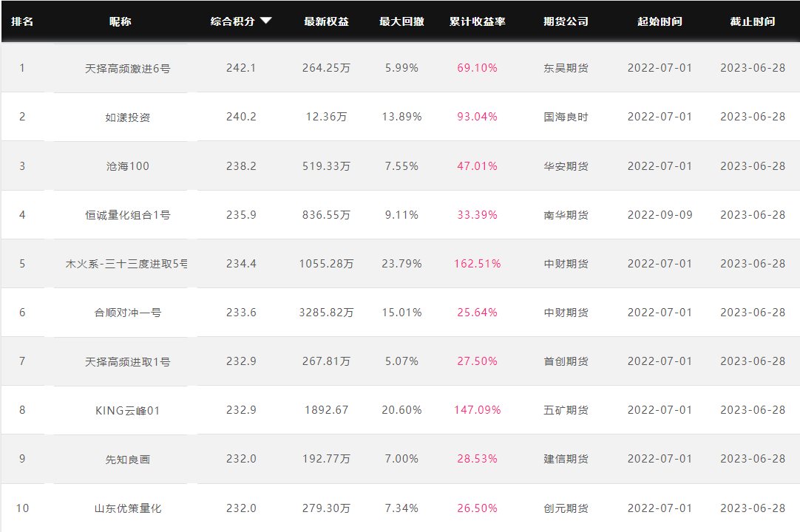The width and height of the screenshot is (800, 532).
Task: Select equity value 192.77万
Action: [327, 459]
